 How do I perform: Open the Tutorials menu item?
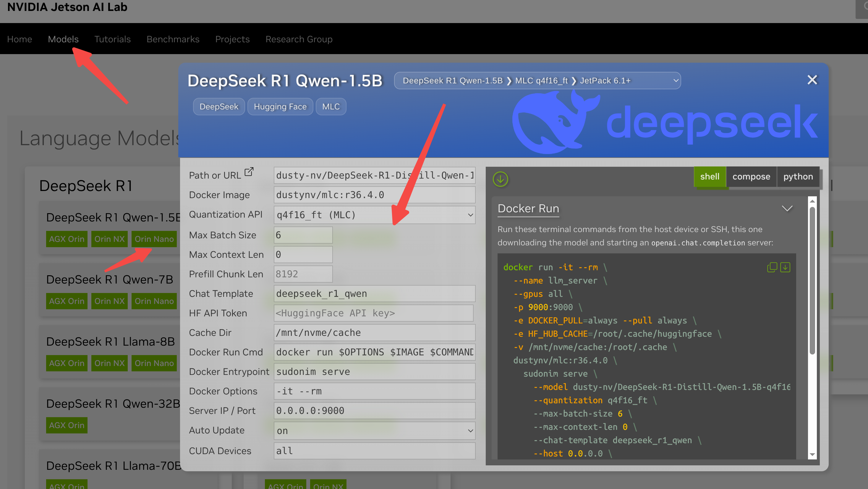[112, 39]
